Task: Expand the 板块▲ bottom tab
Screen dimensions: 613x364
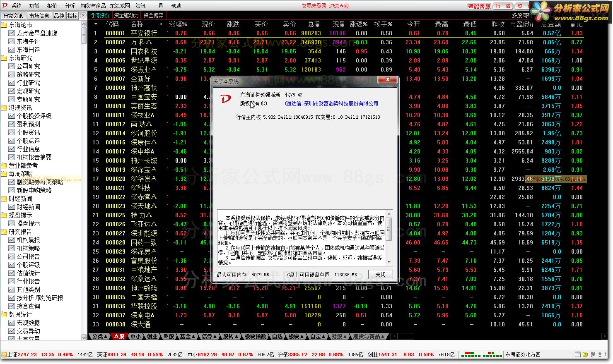Action: tap(296, 336)
